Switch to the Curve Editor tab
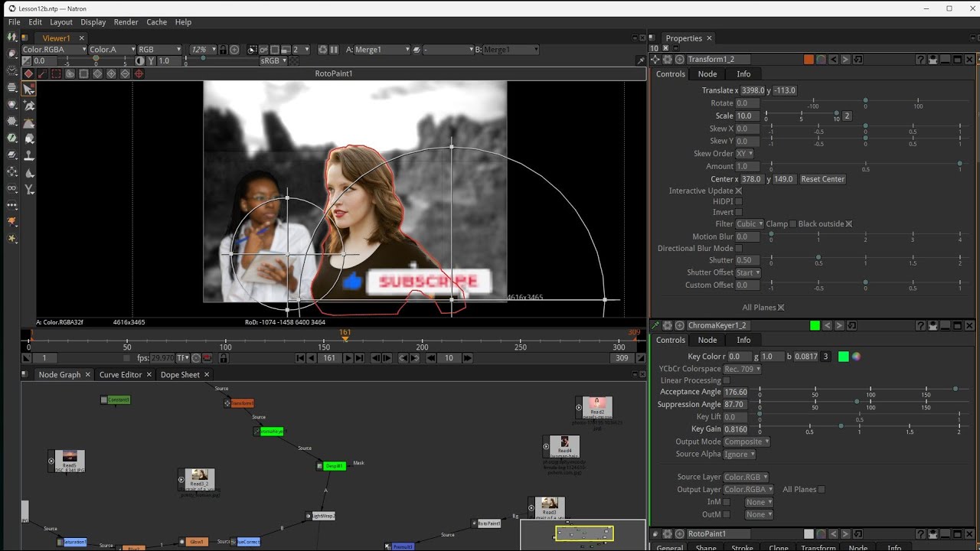 tap(120, 374)
